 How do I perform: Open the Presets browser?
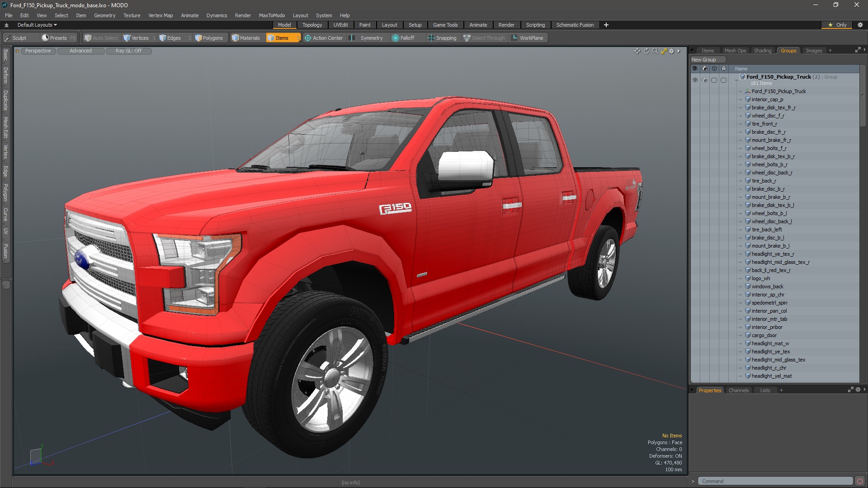tap(54, 38)
